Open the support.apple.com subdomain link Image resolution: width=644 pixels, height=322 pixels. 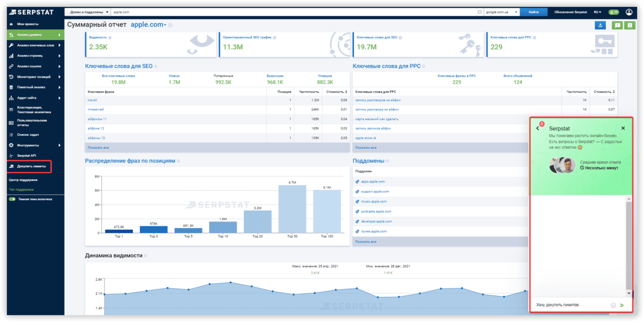[x=375, y=191]
